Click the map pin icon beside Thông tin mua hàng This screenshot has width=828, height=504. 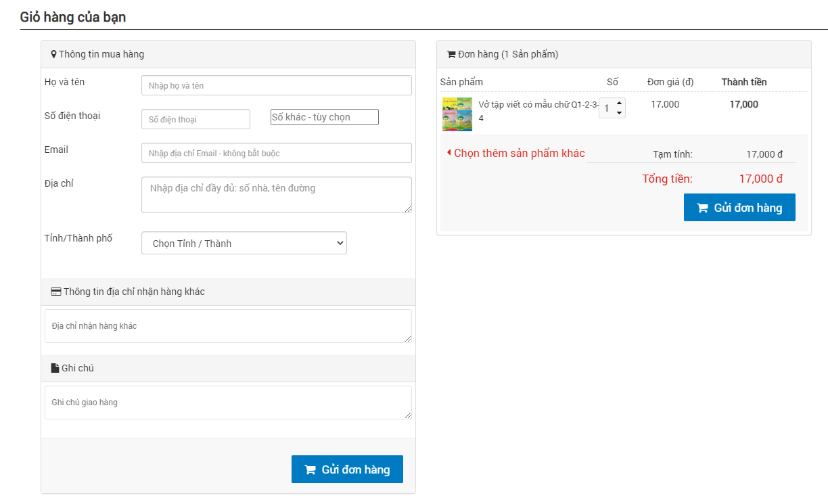(x=53, y=54)
